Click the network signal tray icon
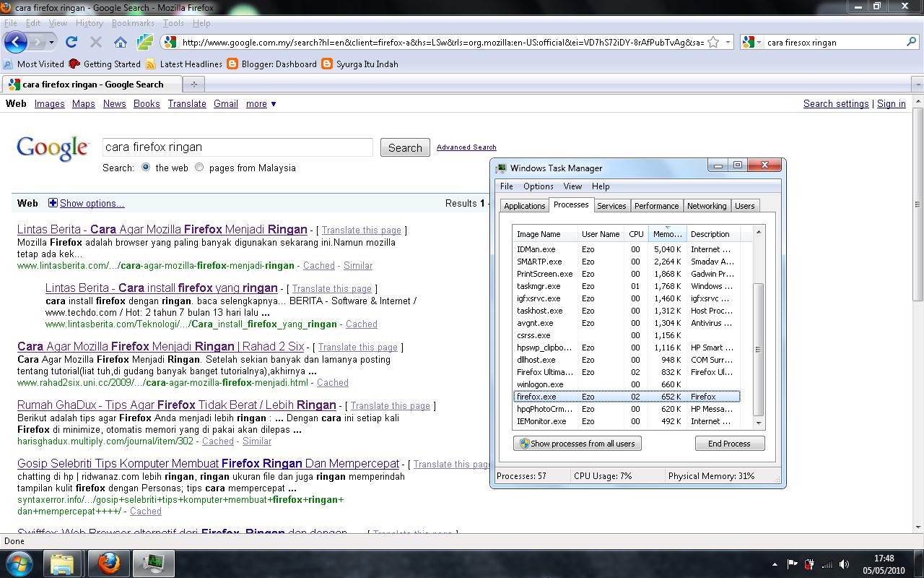The width and height of the screenshot is (924, 578). (x=827, y=564)
